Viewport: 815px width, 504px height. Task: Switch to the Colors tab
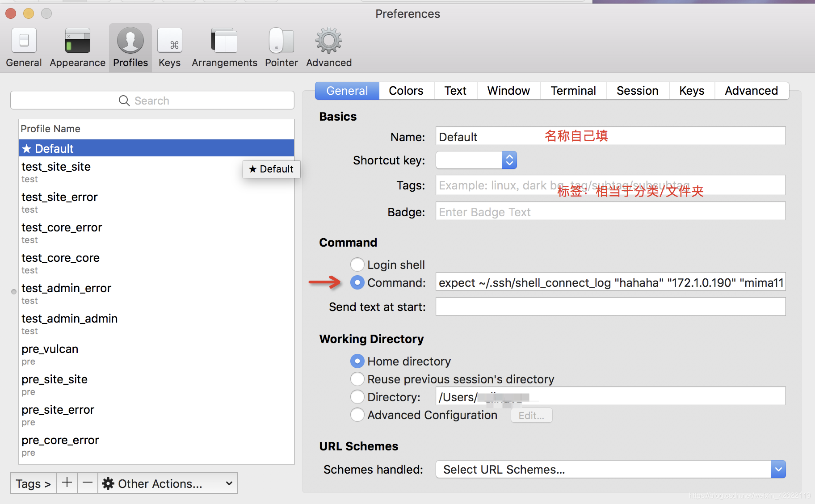pyautogui.click(x=406, y=91)
